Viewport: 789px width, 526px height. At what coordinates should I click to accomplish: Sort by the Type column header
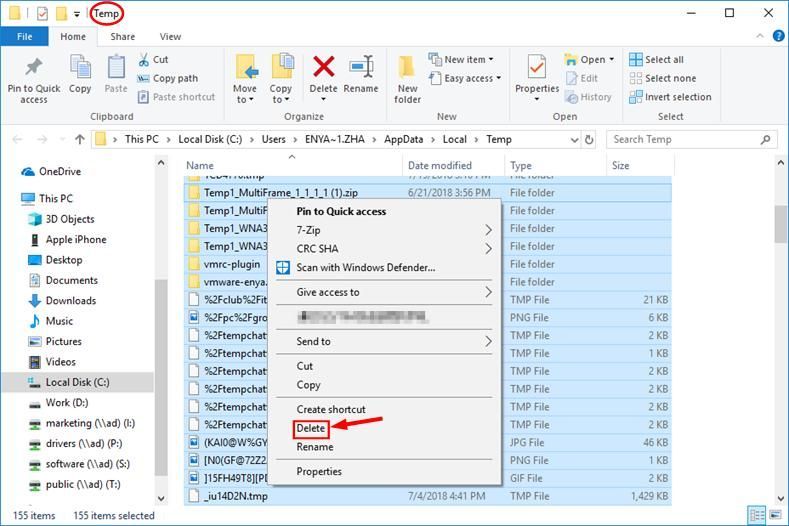pyautogui.click(x=555, y=166)
